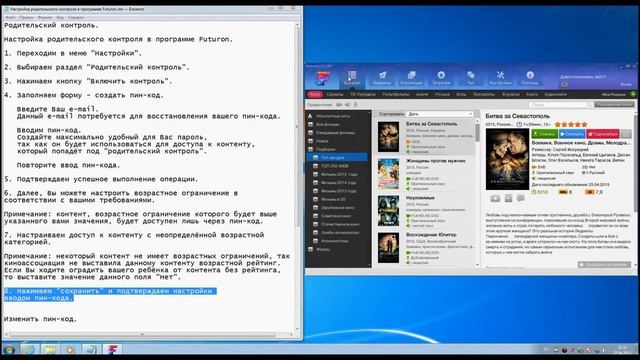The height and width of the screenshot is (360, 640).
Task: Switch to the Игры tab
Action: [x=461, y=94]
